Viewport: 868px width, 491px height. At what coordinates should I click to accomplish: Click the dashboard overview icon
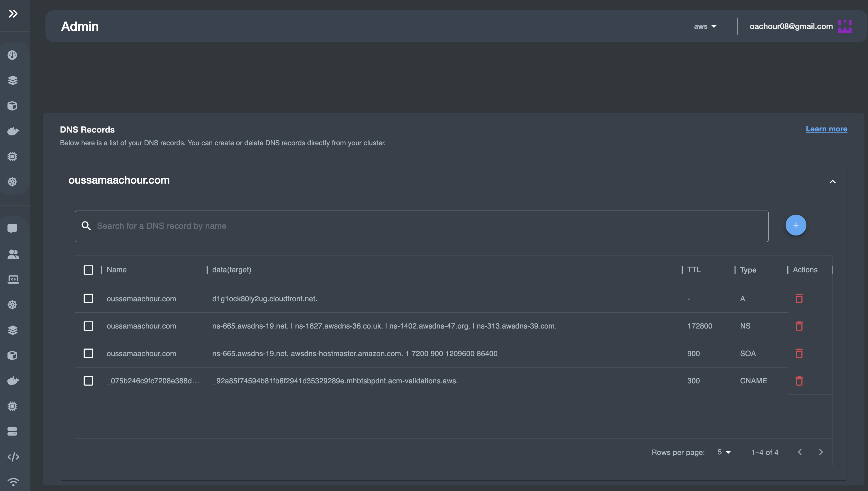[13, 55]
